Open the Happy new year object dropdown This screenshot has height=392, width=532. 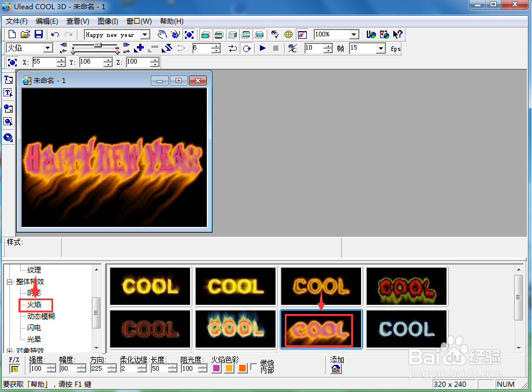(145, 35)
